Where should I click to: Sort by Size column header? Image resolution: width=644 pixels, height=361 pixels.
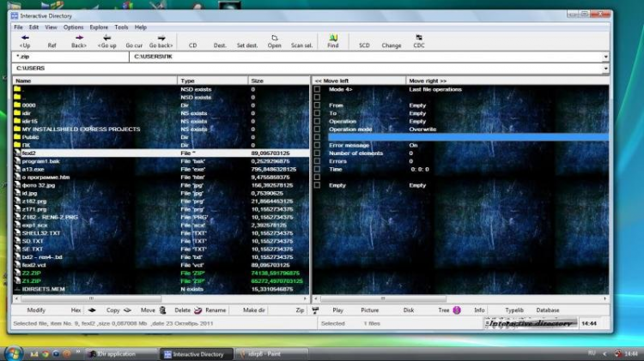tap(279, 81)
